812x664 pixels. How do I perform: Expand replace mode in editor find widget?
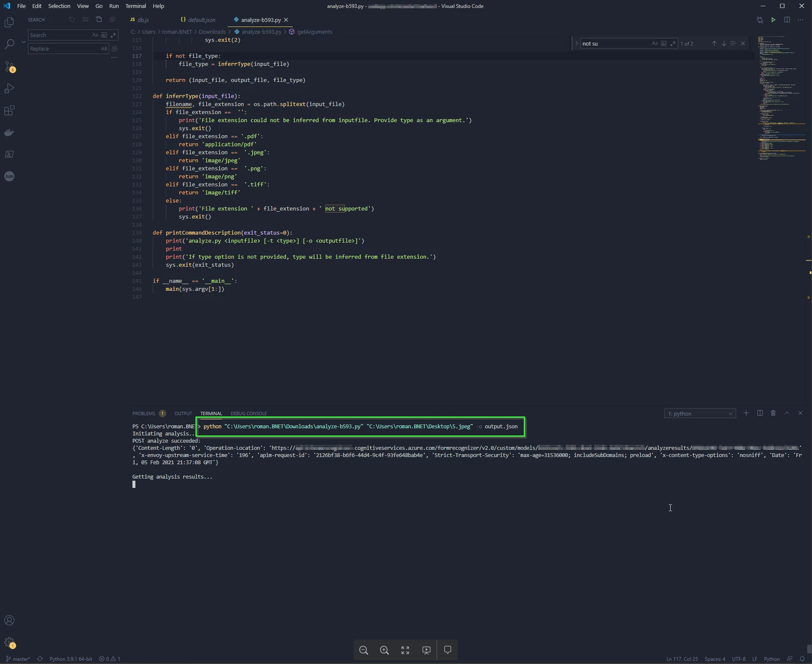coord(576,44)
